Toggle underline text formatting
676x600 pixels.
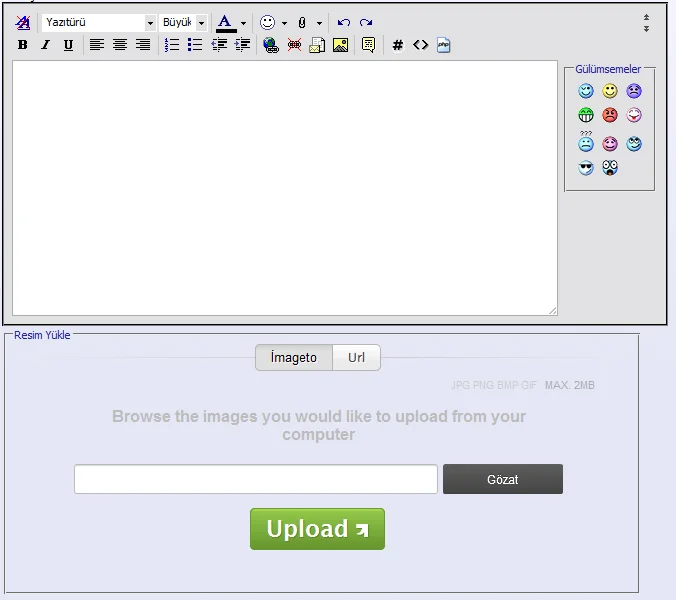point(68,45)
